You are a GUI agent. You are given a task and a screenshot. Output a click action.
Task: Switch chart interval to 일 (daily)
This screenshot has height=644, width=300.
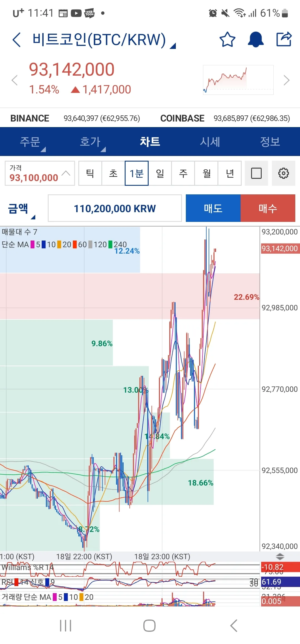[160, 173]
